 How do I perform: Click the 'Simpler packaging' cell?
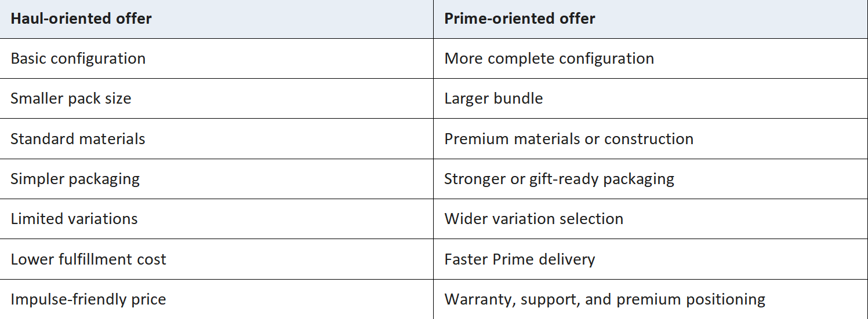[x=216, y=179]
